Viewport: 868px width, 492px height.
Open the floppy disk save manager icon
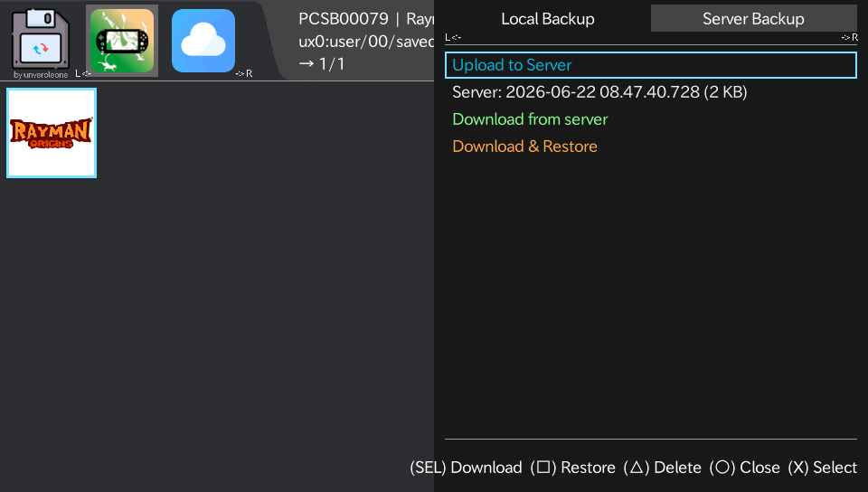coord(41,39)
